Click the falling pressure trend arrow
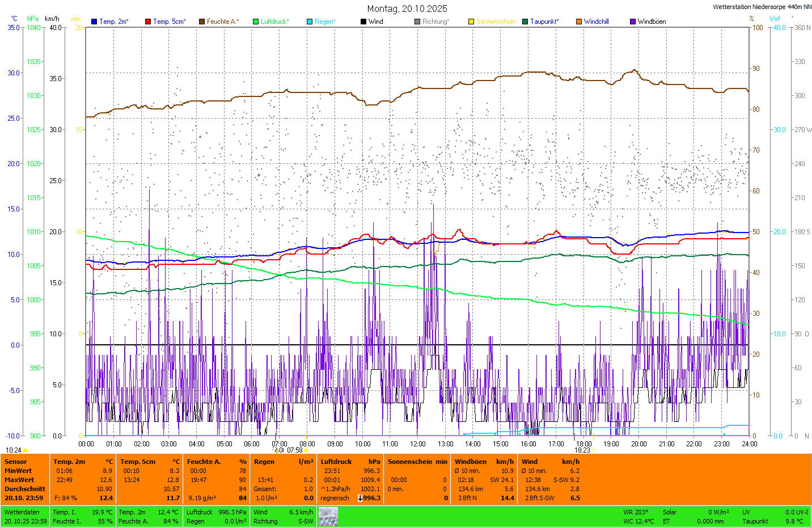Screen dimensions: 812x528 [360, 498]
